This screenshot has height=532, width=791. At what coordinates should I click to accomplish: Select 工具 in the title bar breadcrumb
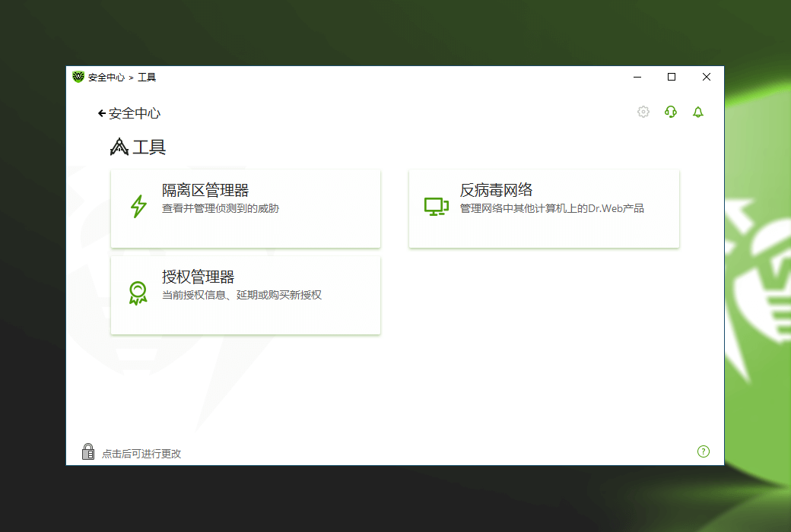tap(147, 78)
